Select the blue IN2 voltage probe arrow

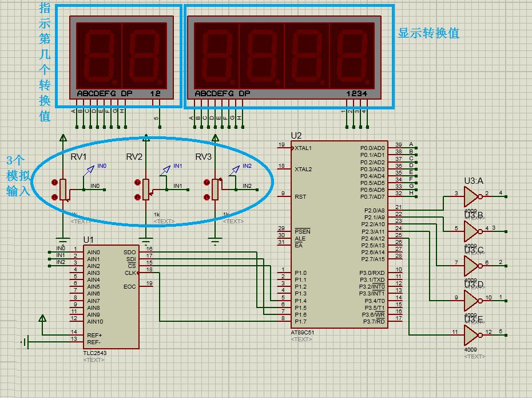pyautogui.click(x=234, y=171)
